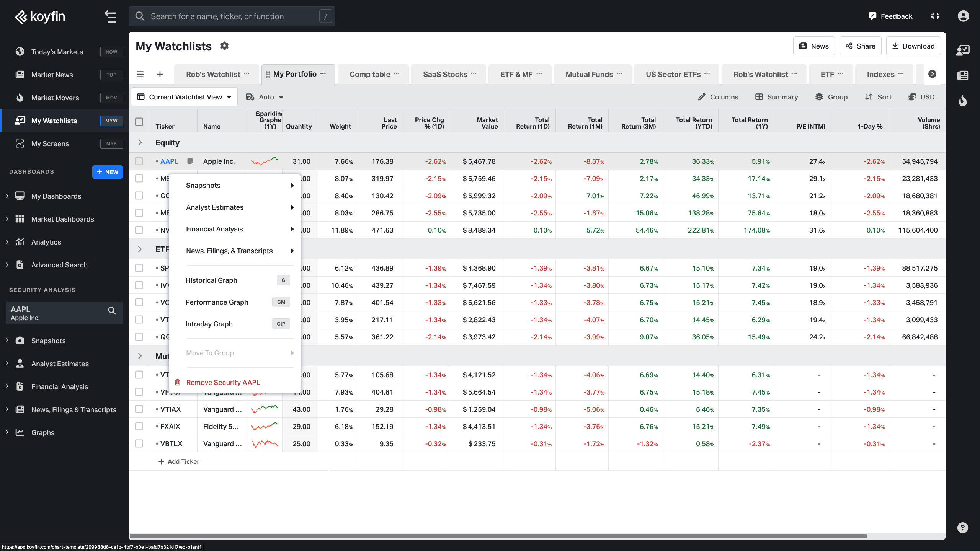Open Market Movers in the sidebar

click(64, 98)
